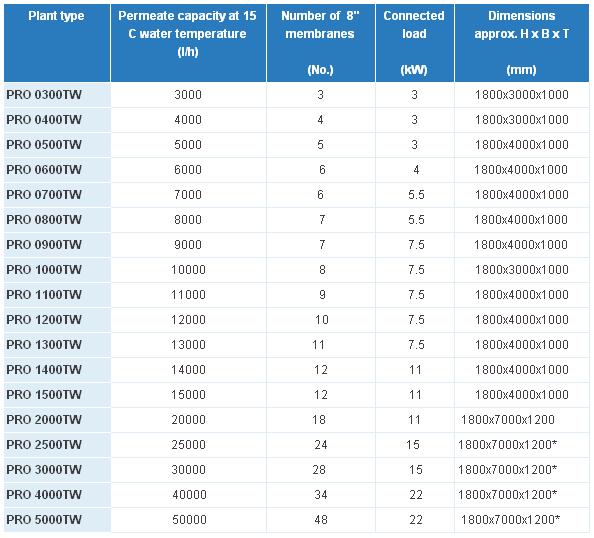Image resolution: width=594 pixels, height=538 pixels.
Task: Select the PRO 1300TW row label
Action: tap(44, 345)
